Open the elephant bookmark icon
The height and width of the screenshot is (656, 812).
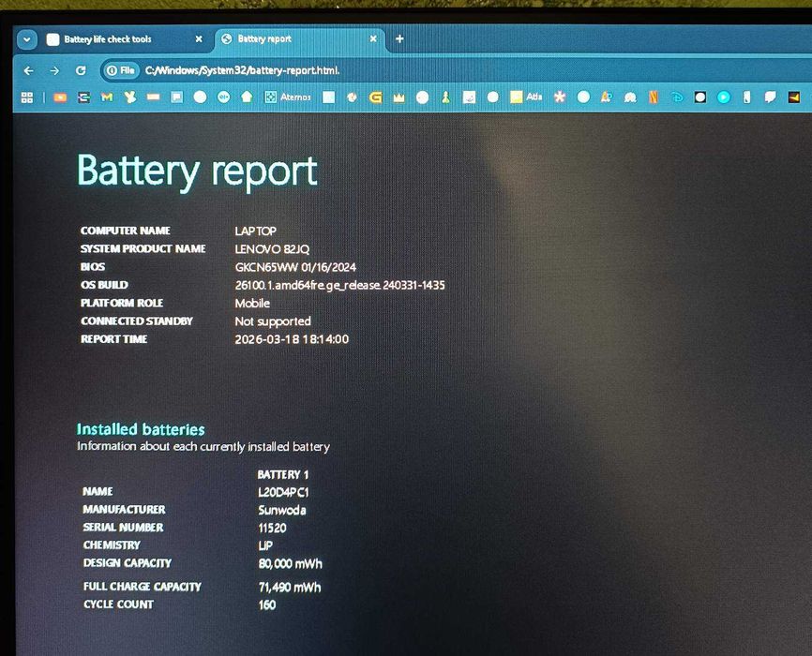click(x=630, y=97)
